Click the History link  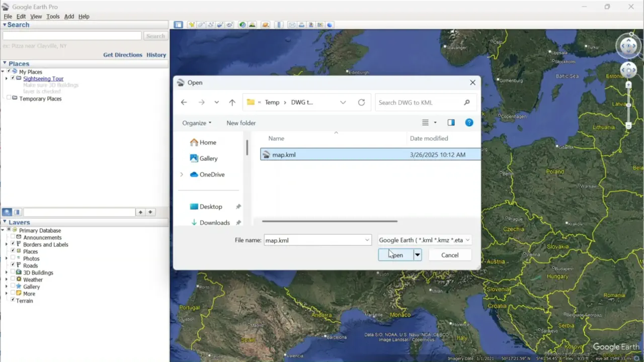click(x=156, y=55)
